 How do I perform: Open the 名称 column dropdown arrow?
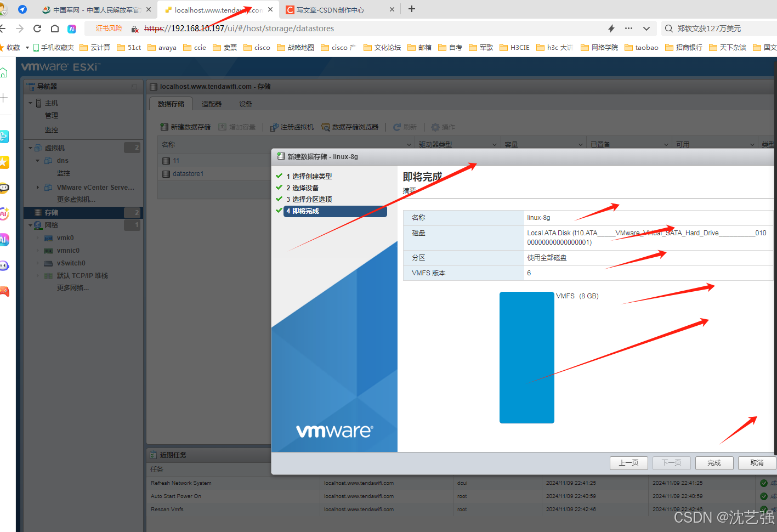click(409, 145)
